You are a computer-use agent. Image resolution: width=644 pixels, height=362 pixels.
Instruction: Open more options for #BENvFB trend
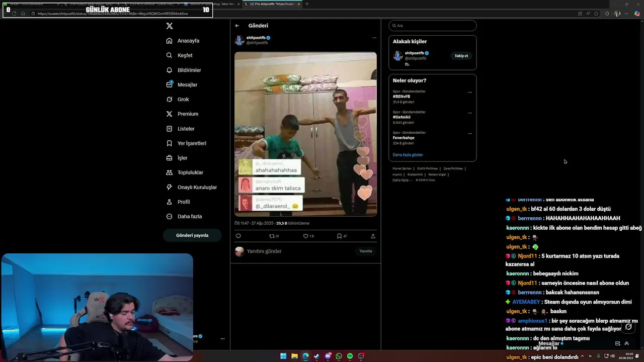pyautogui.click(x=470, y=92)
